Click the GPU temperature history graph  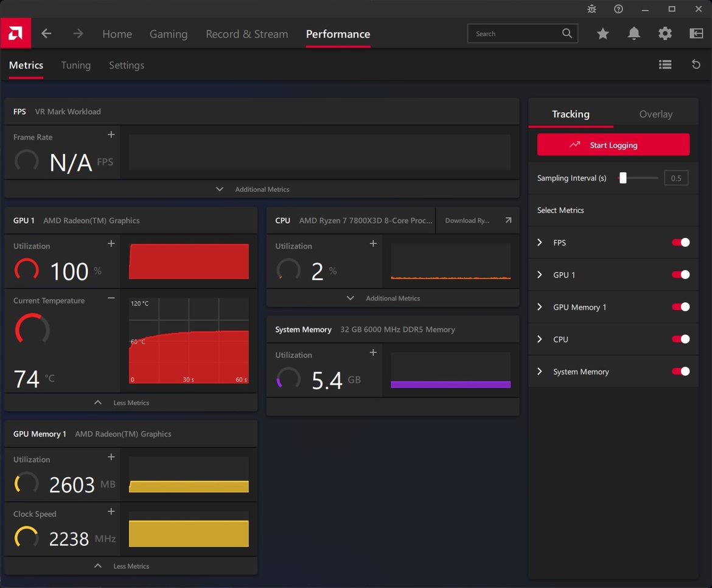(x=189, y=341)
